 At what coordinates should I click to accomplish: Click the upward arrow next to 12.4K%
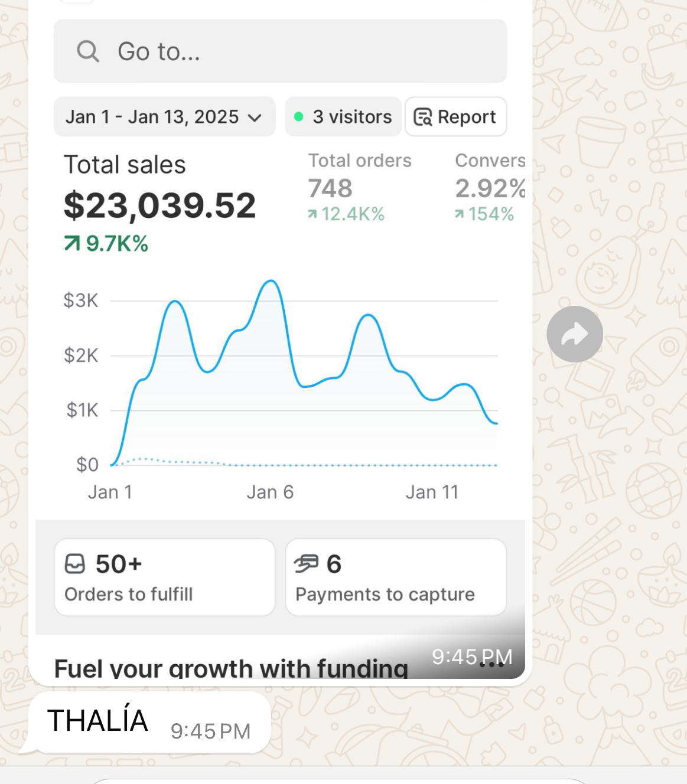[x=312, y=214]
